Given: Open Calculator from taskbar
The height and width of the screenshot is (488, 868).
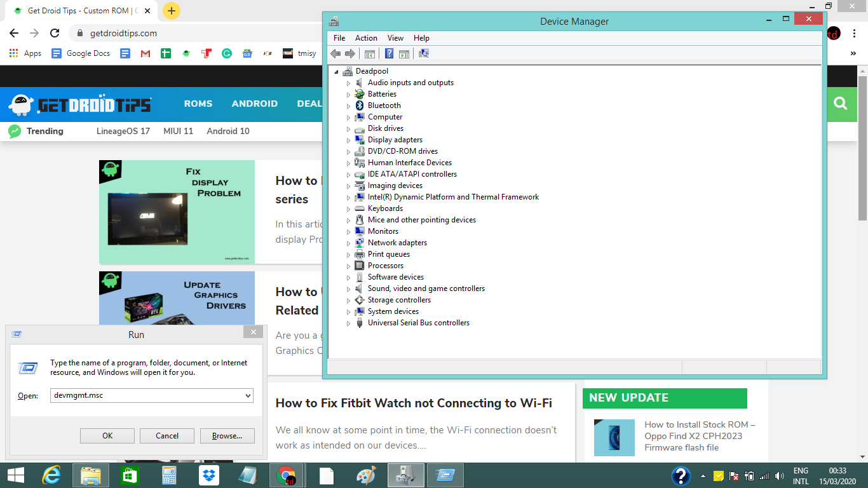Looking at the screenshot, I should [x=168, y=475].
